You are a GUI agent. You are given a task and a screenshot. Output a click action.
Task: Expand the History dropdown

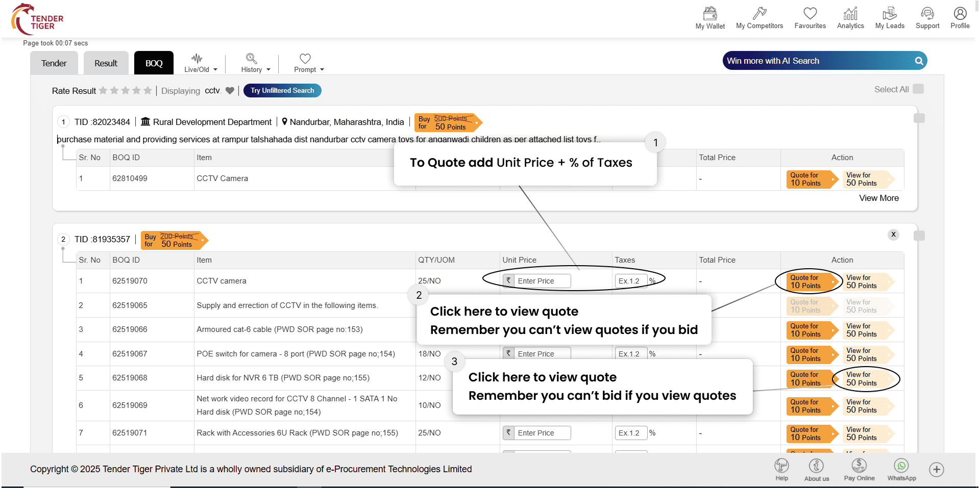point(255,63)
